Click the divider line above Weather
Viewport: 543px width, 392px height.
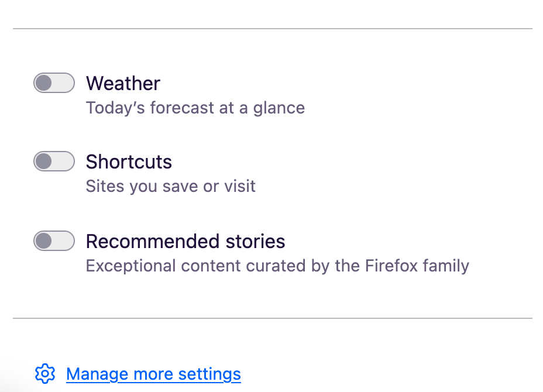(x=273, y=29)
